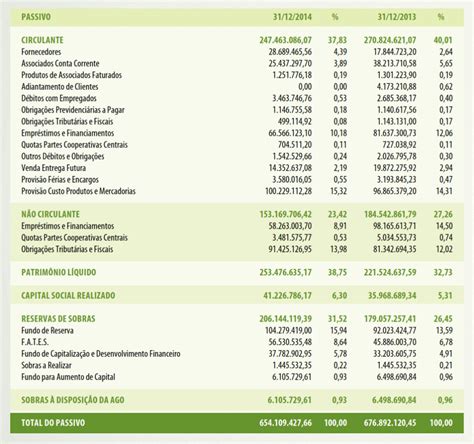Click the NÃO CIRCULANTE section heading

50,214
